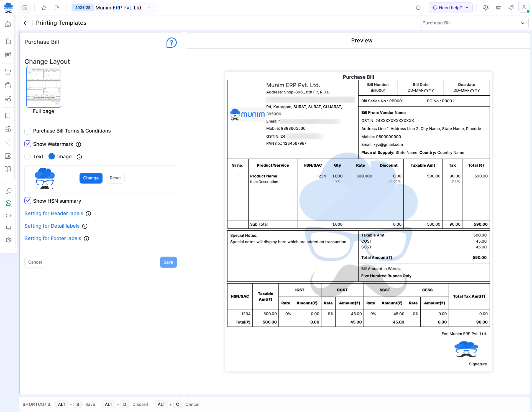Open the archive box icon in sidebar
Screen dimensions: 532x412
click(x=8, y=55)
